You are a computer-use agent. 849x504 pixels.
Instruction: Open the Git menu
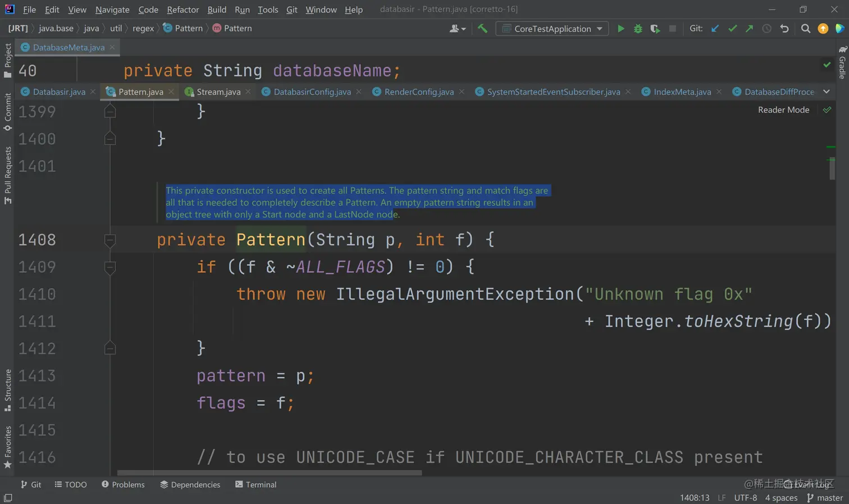(292, 10)
